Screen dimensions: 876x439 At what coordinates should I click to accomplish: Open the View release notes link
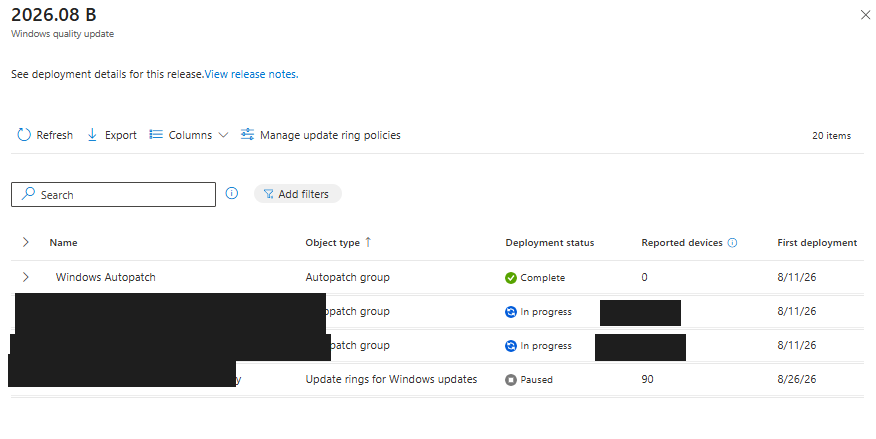[x=251, y=74]
